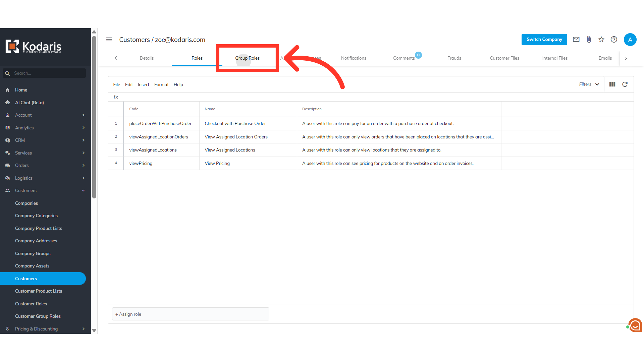Open the Format menu

pyautogui.click(x=161, y=84)
